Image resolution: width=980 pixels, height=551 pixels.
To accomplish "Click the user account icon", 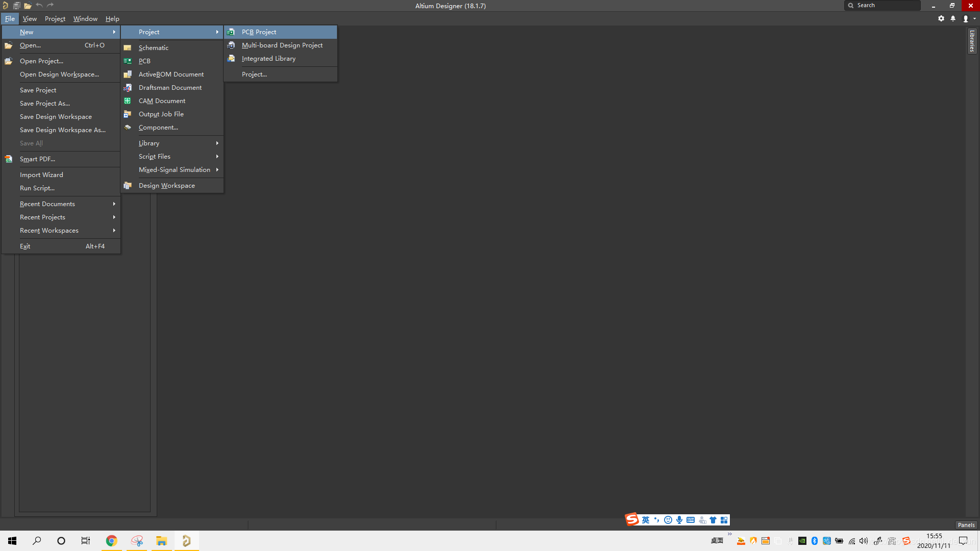I will (966, 19).
